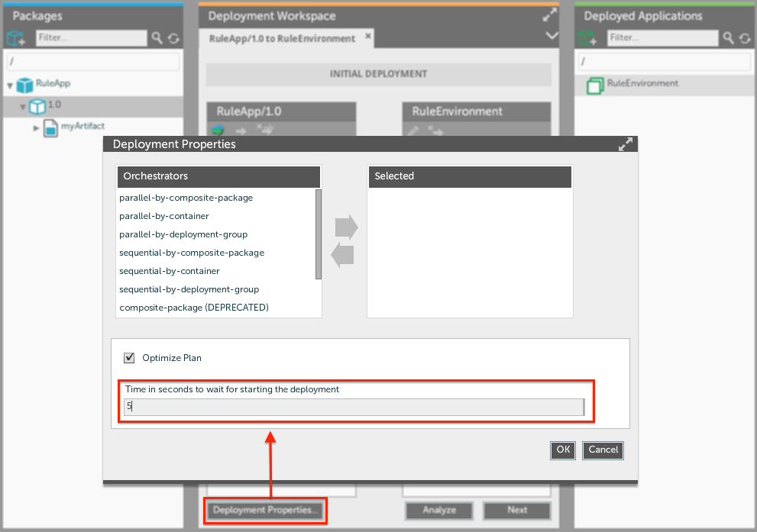Click right arrow to add orchestrator

tap(346, 227)
